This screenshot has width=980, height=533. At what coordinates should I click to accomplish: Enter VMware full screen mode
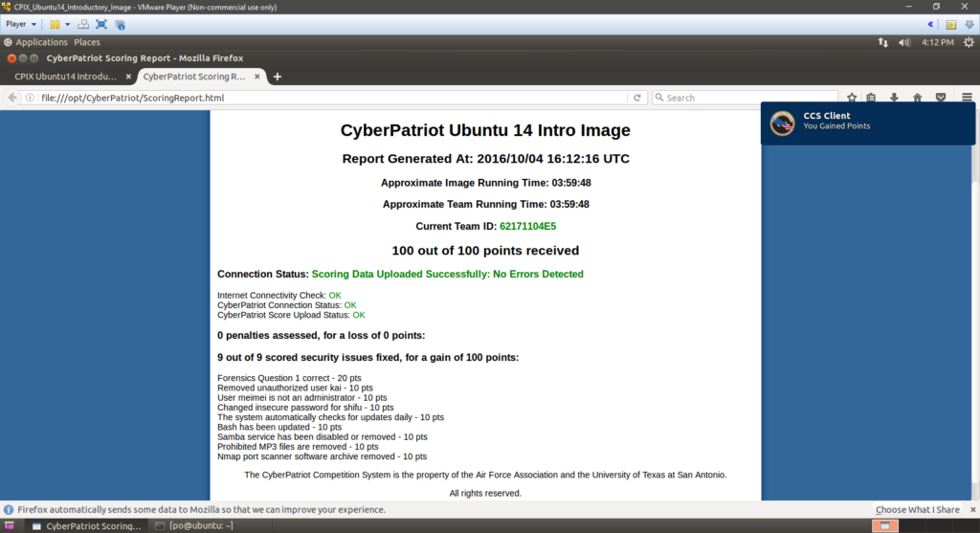coord(101,24)
